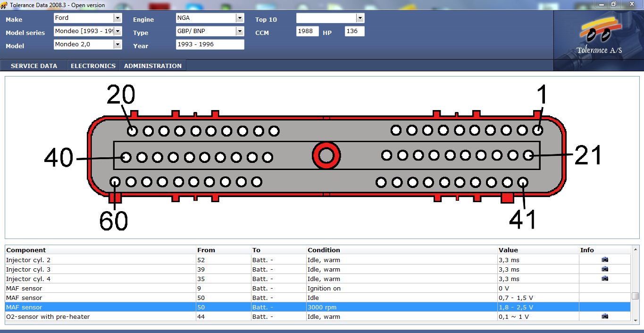Click the Year field showing 1993 - 1996

coord(210,44)
